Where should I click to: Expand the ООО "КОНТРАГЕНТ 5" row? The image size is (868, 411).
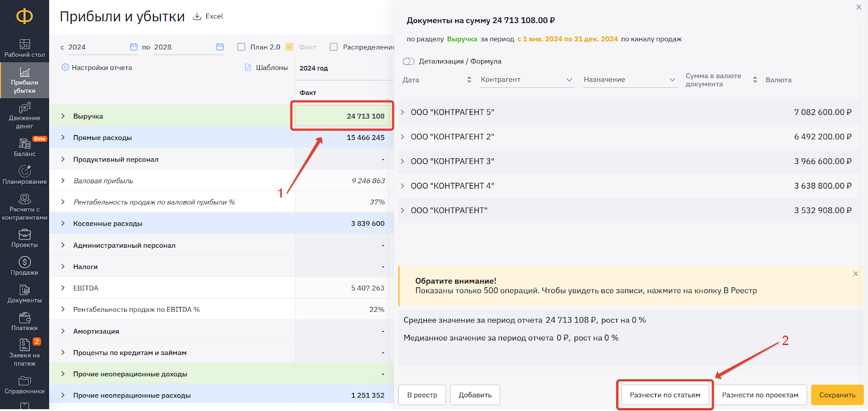click(x=403, y=112)
